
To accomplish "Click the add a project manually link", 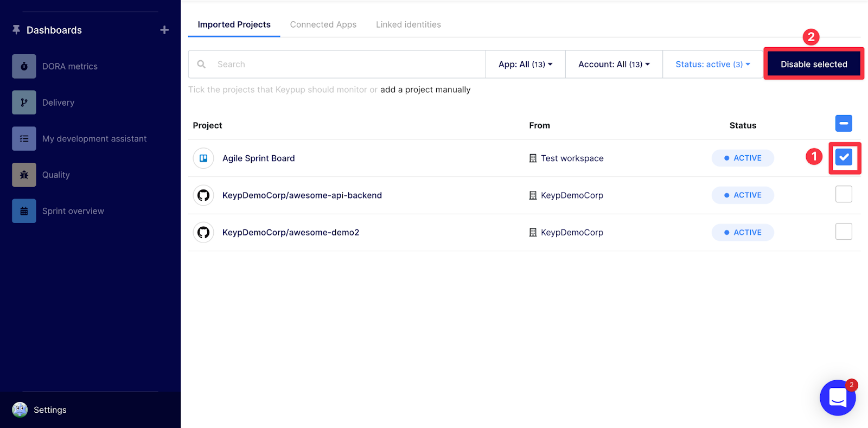I will click(x=425, y=90).
